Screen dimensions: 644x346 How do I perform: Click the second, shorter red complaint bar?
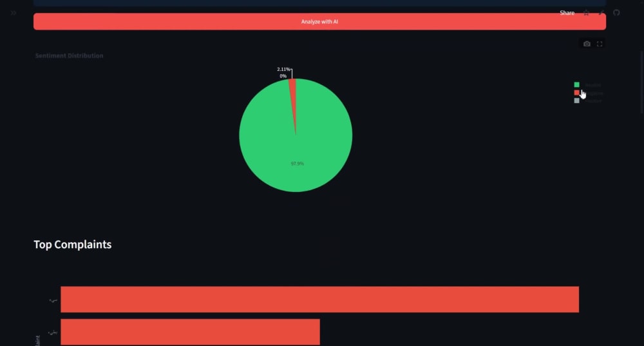click(x=190, y=332)
